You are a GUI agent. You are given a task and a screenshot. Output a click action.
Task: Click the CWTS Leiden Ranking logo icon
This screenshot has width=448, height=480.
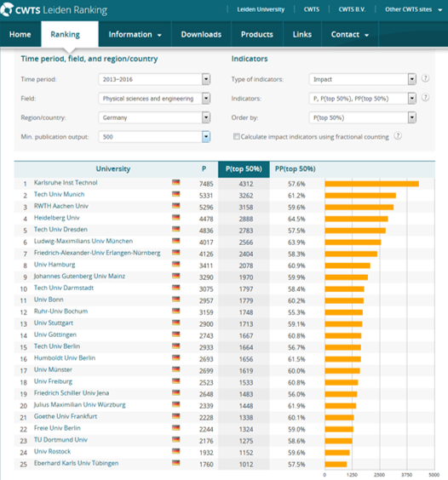point(7,9)
